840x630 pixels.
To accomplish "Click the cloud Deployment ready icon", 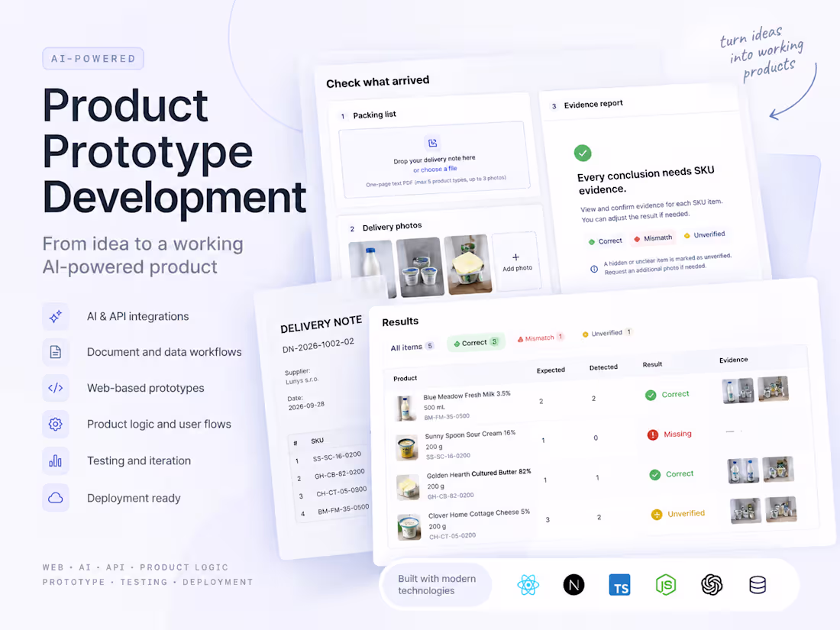I will tap(56, 498).
